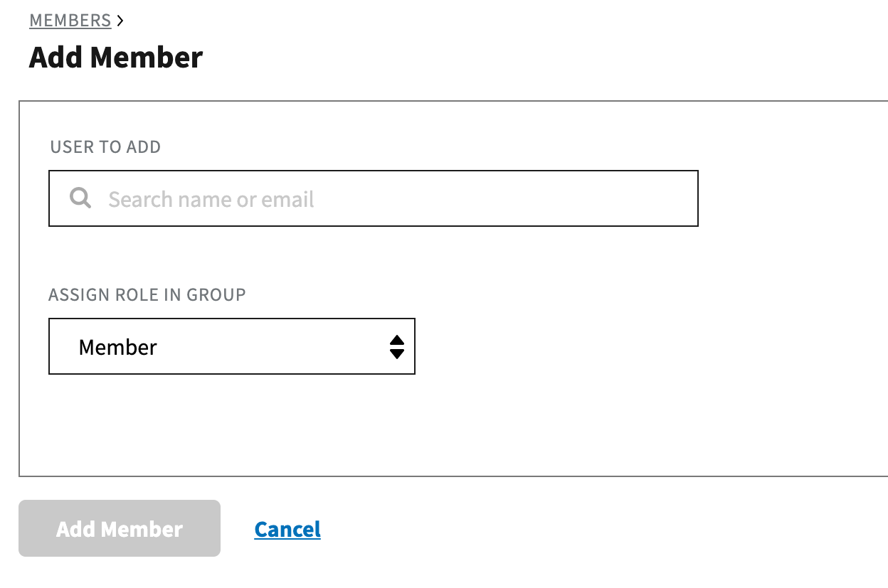Click the "ASSIGN ROLE IN GROUP" label

pos(147,295)
